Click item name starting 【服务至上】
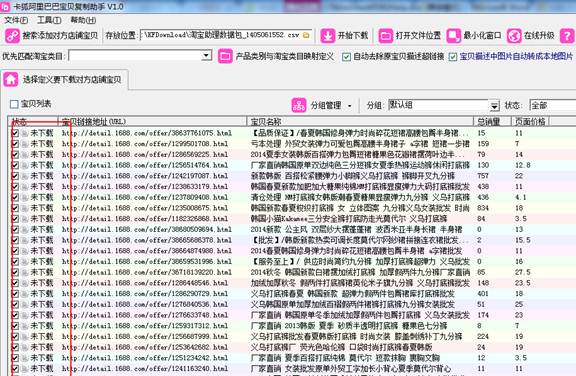 (x=360, y=262)
